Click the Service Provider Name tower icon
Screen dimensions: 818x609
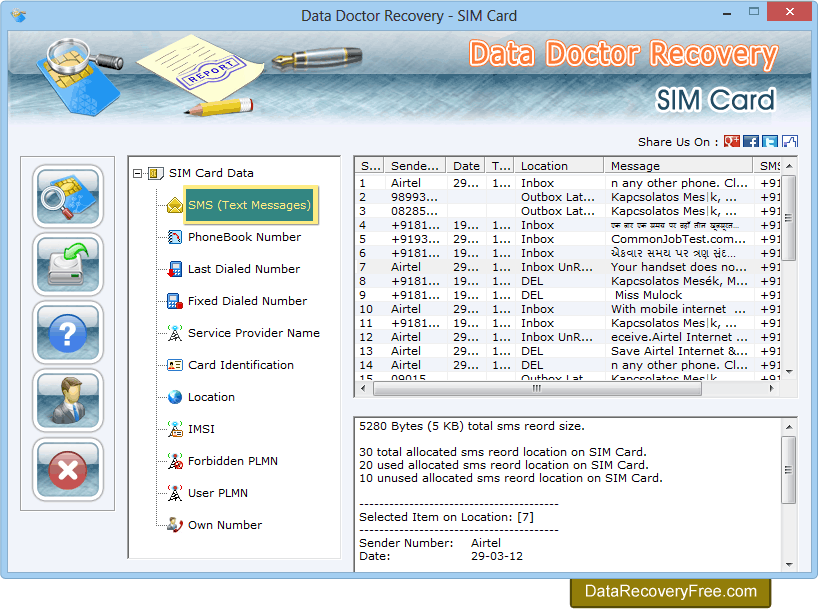tap(175, 333)
